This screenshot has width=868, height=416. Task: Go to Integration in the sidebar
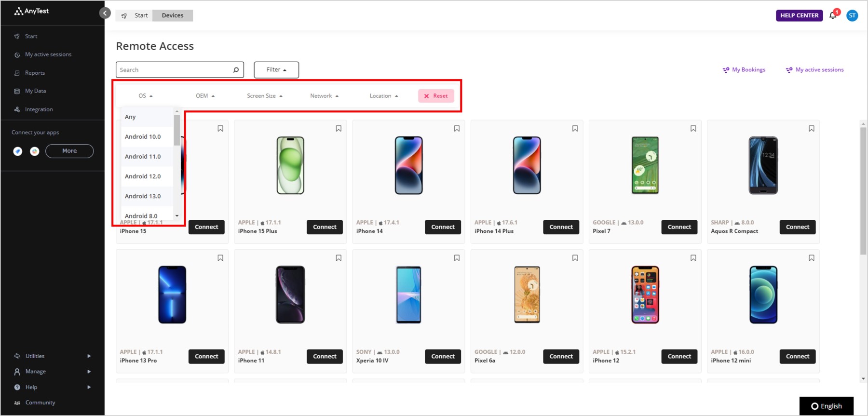(39, 109)
